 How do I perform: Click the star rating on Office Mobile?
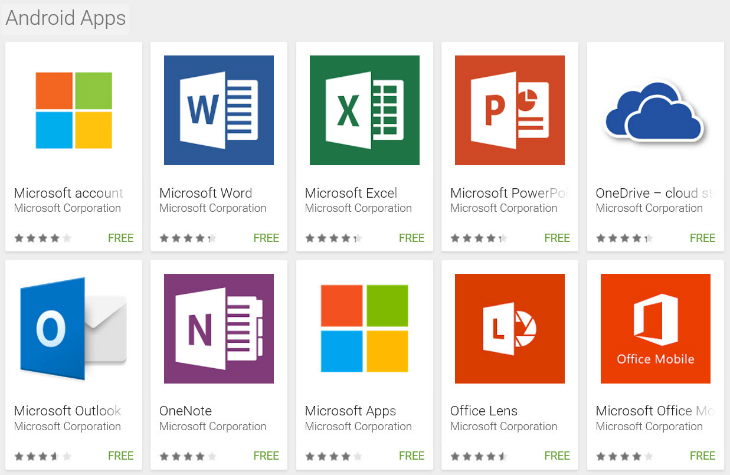tap(624, 456)
